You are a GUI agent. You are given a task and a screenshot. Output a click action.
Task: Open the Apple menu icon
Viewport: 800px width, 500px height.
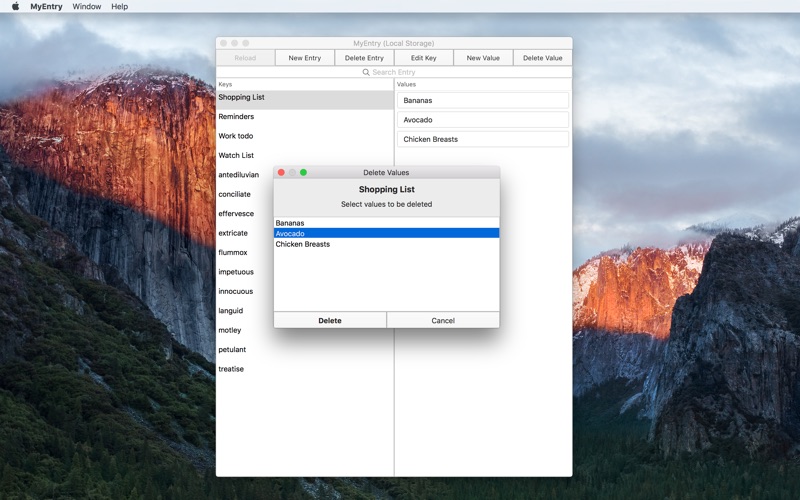pyautogui.click(x=15, y=6)
